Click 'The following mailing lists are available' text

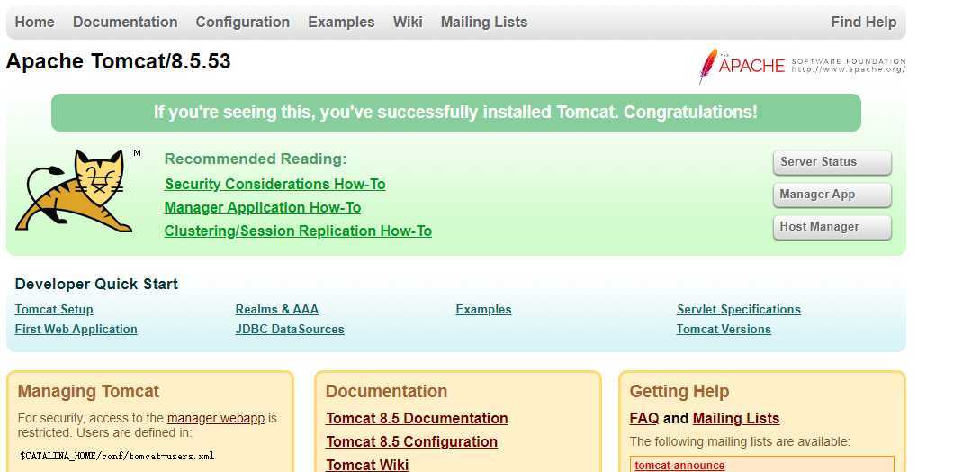740,442
